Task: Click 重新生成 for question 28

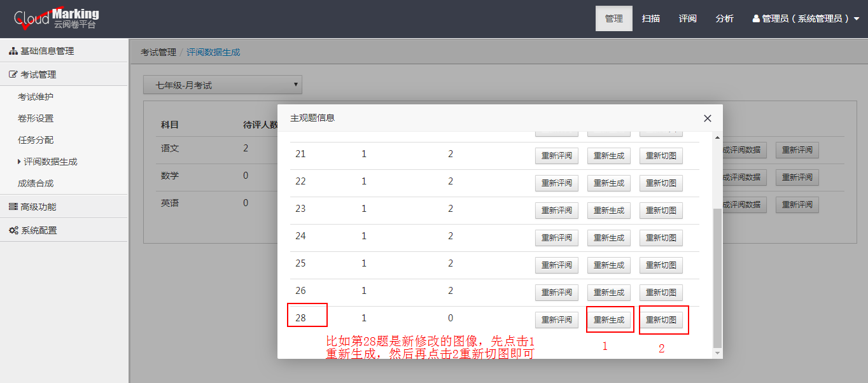Action: (x=609, y=319)
